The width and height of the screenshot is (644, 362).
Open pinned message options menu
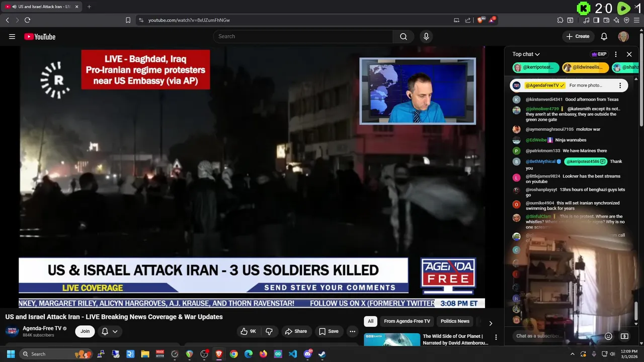pyautogui.click(x=620, y=85)
